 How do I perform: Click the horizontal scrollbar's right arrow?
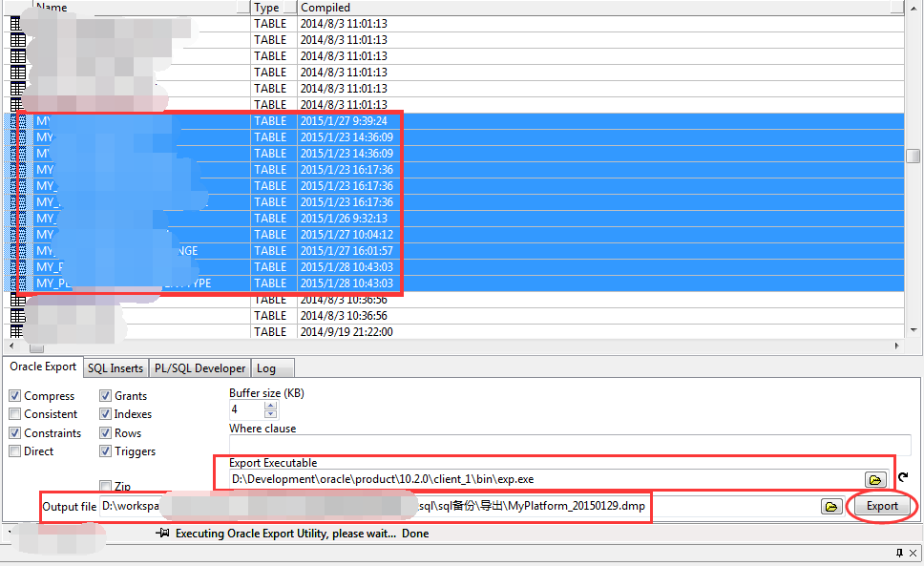point(897,346)
